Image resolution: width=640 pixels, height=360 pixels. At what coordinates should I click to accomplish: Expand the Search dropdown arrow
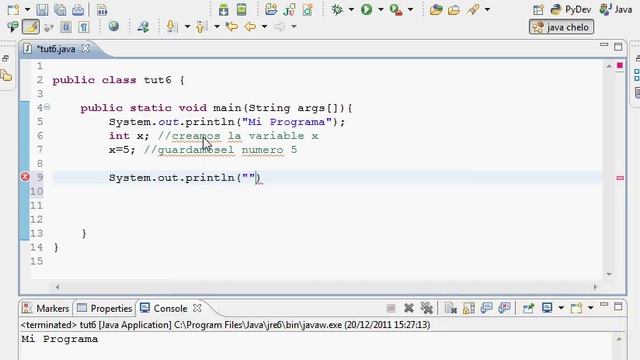tap(487, 9)
